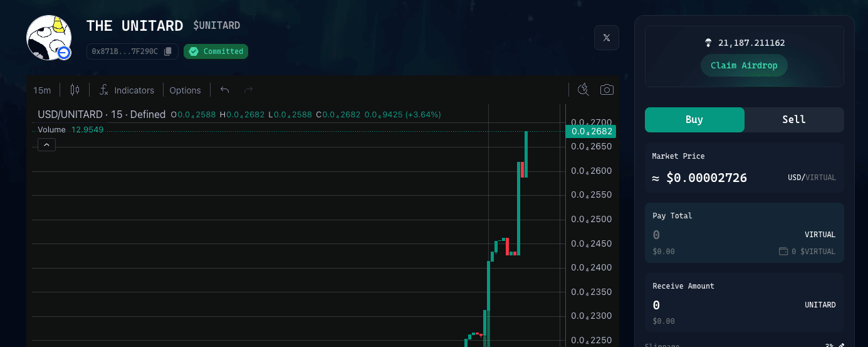The image size is (868, 347).
Task: Undo the last chart action
Action: tap(225, 90)
